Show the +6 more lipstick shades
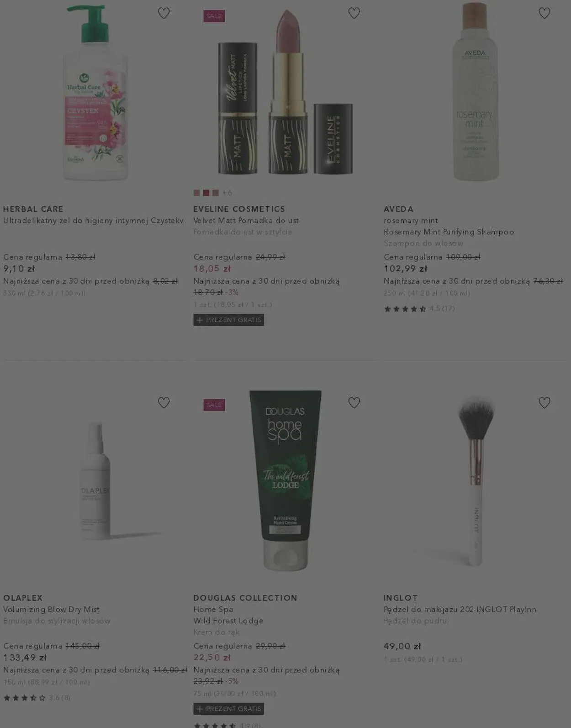Screen dimensions: 571x728 tap(227, 193)
